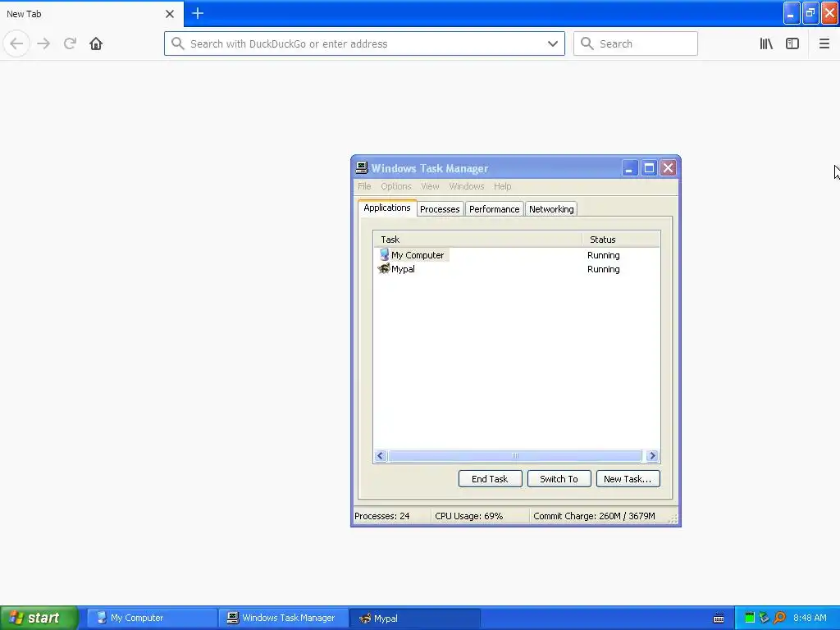
Task: Open a new tab with plus button
Action: [198, 13]
